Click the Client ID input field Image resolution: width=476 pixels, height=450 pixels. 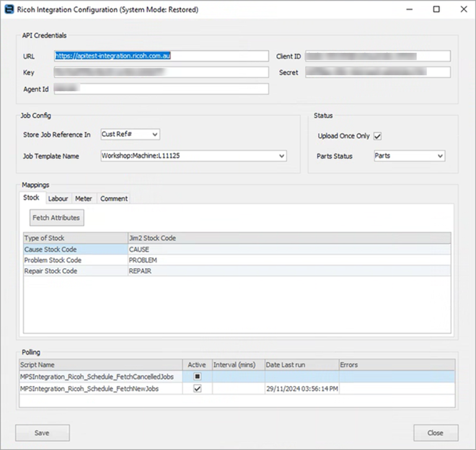377,56
